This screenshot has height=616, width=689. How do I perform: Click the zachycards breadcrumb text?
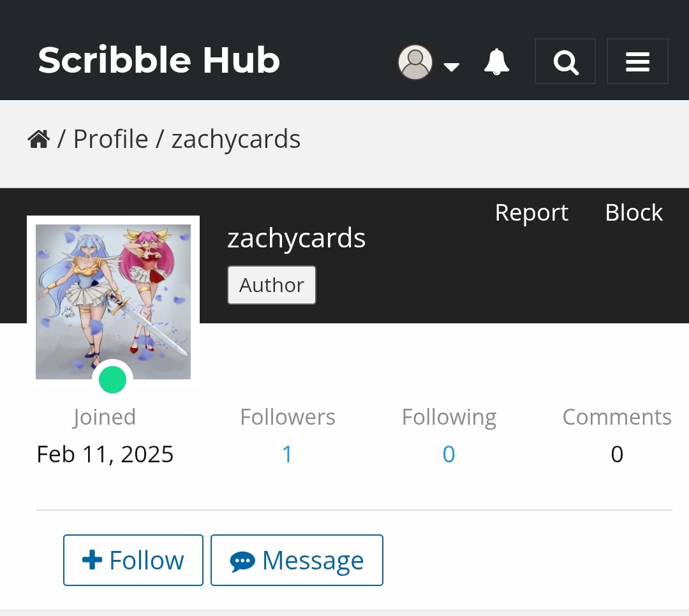click(x=235, y=139)
